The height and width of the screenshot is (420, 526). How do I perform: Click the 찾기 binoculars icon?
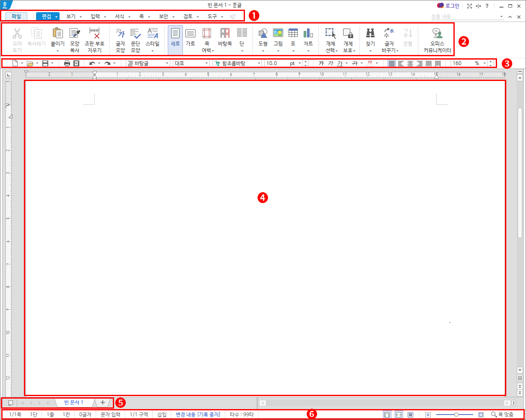click(370, 33)
